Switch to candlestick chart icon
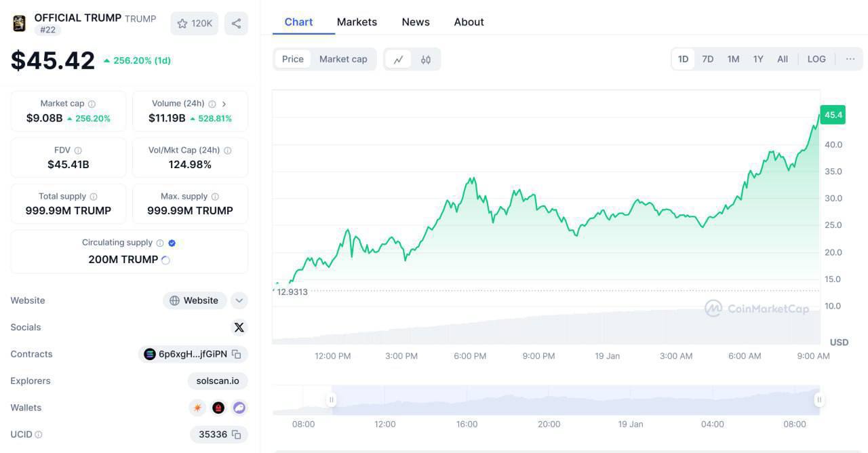Screen dimensions: 868x453 (x=426, y=60)
